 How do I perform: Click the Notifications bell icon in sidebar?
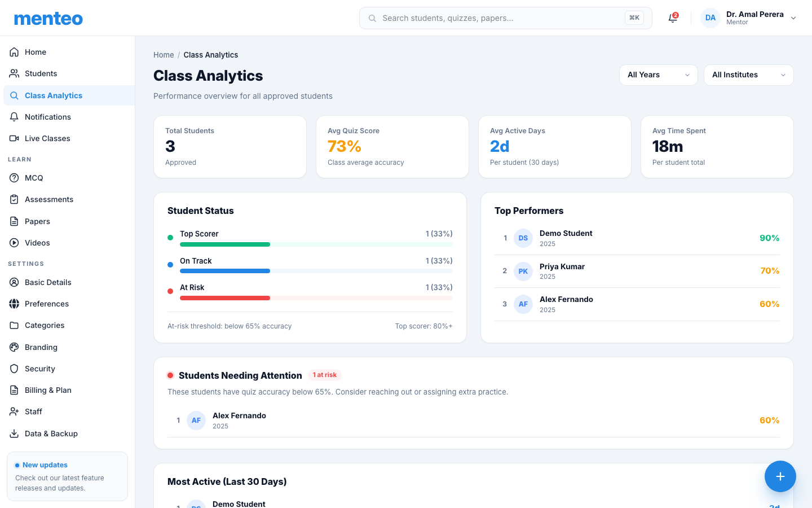click(14, 117)
